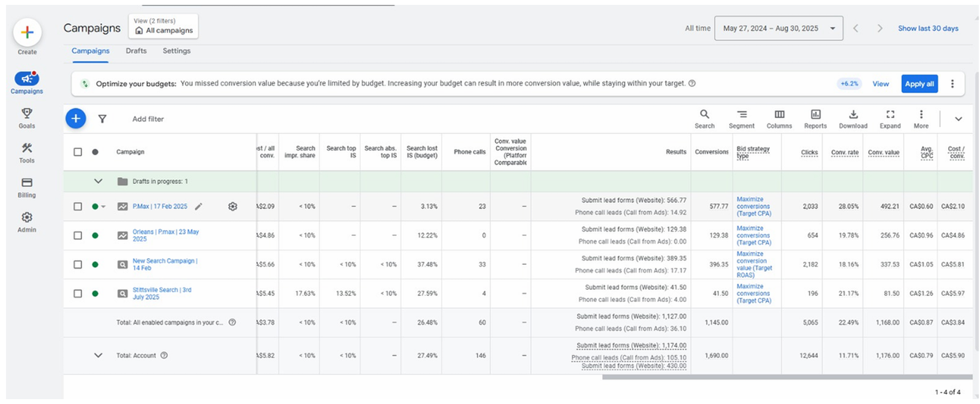The width and height of the screenshot is (980, 404).
Task: Select all campaigns header checkbox
Action: tap(78, 151)
